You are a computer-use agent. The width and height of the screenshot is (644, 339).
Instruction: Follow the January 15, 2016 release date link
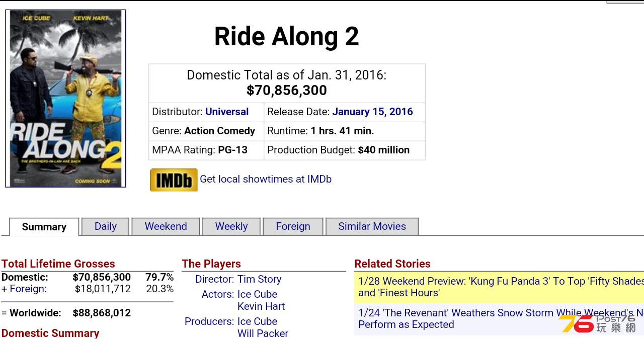tap(372, 112)
